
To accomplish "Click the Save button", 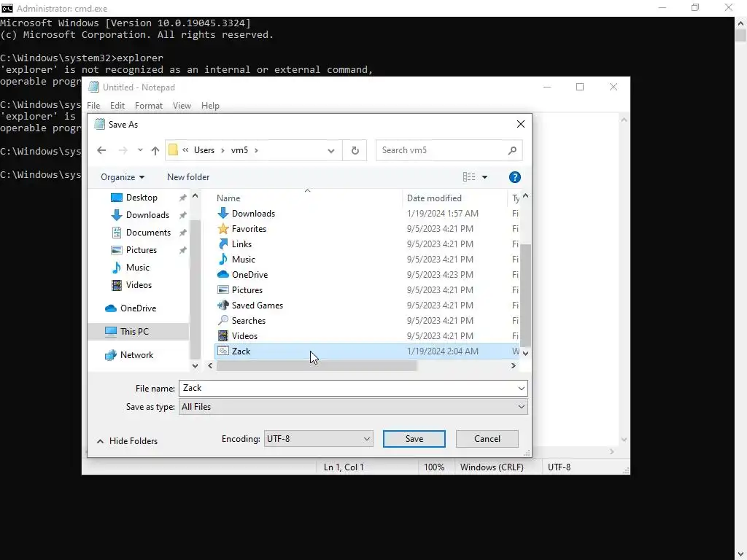I will coord(414,438).
